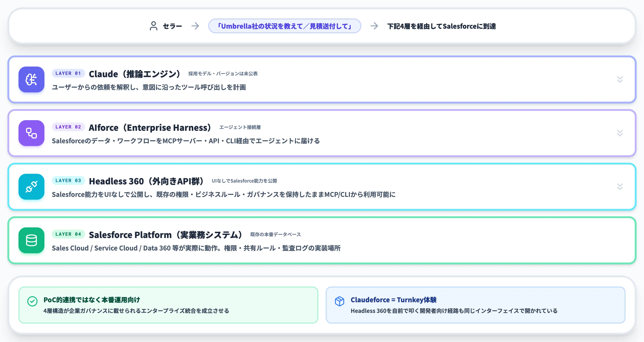Click Headless 360を自前で叩く sentence
Viewport: 644px width, 342px height.
(x=454, y=311)
